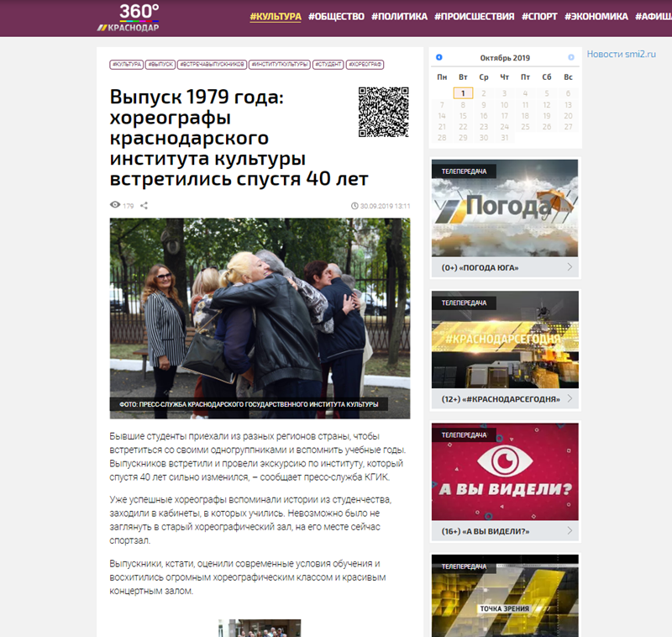
Task: Click chevron next to «А ВЫ ВИДЕЛИ?»
Action: pos(570,530)
